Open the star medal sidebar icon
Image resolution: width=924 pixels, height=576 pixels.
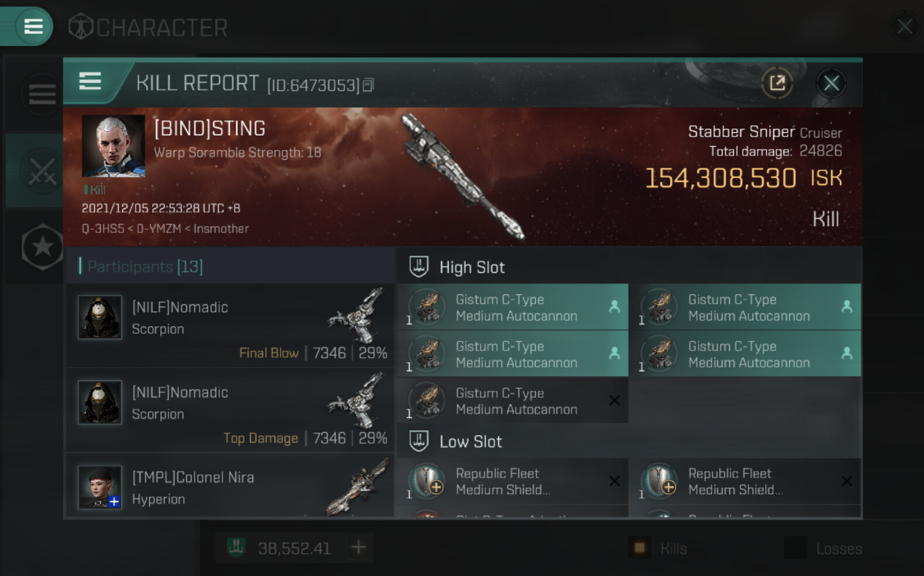click(x=42, y=246)
